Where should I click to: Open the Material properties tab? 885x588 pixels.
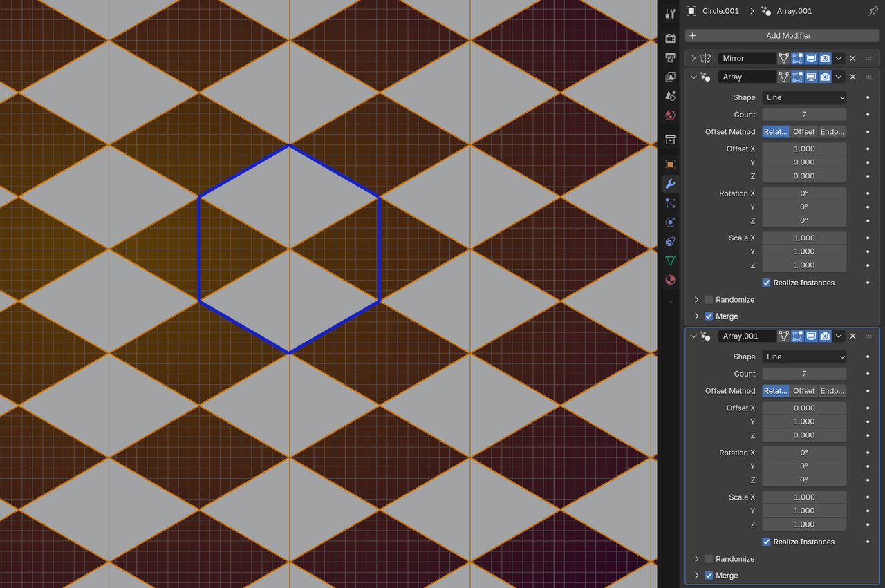coord(669,280)
